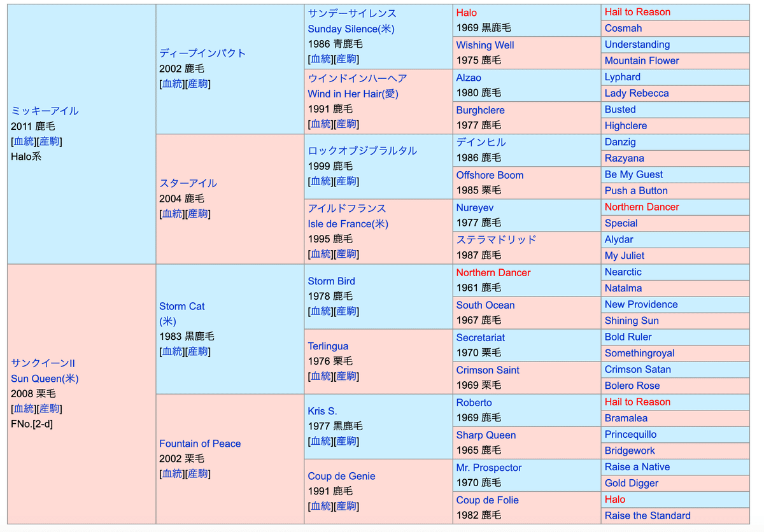Image resolution: width=764 pixels, height=532 pixels.
Task: Open the ミッキーアイル horse link
Action: (45, 111)
